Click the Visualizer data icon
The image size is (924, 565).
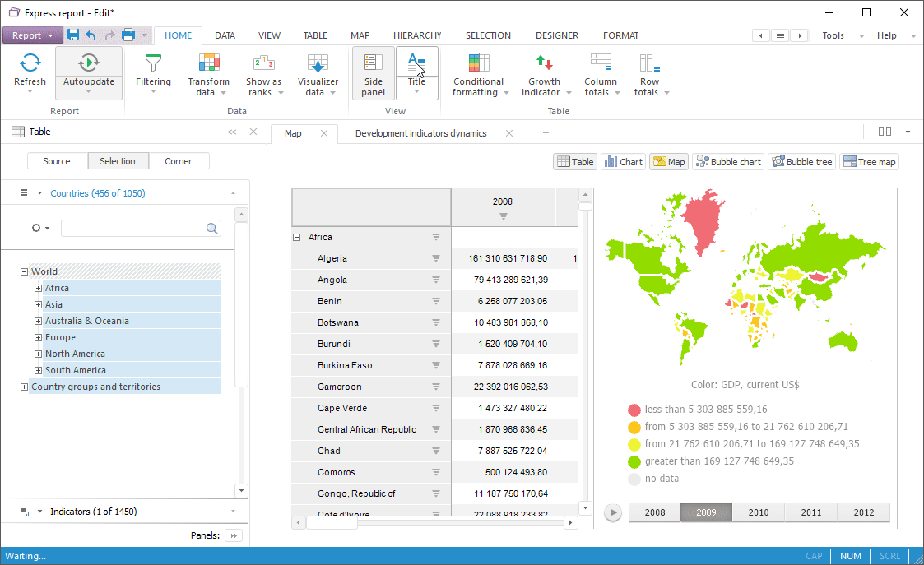[x=318, y=63]
